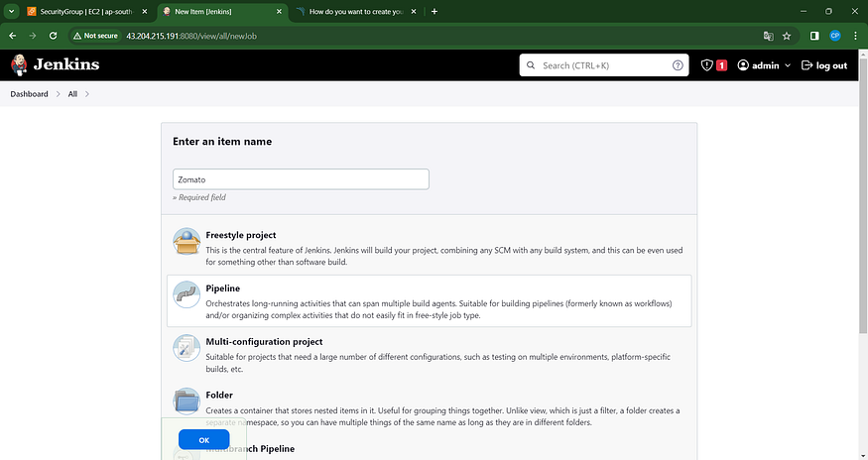Click the browser forward arrow
Viewport: 868px width, 460px height.
33,36
